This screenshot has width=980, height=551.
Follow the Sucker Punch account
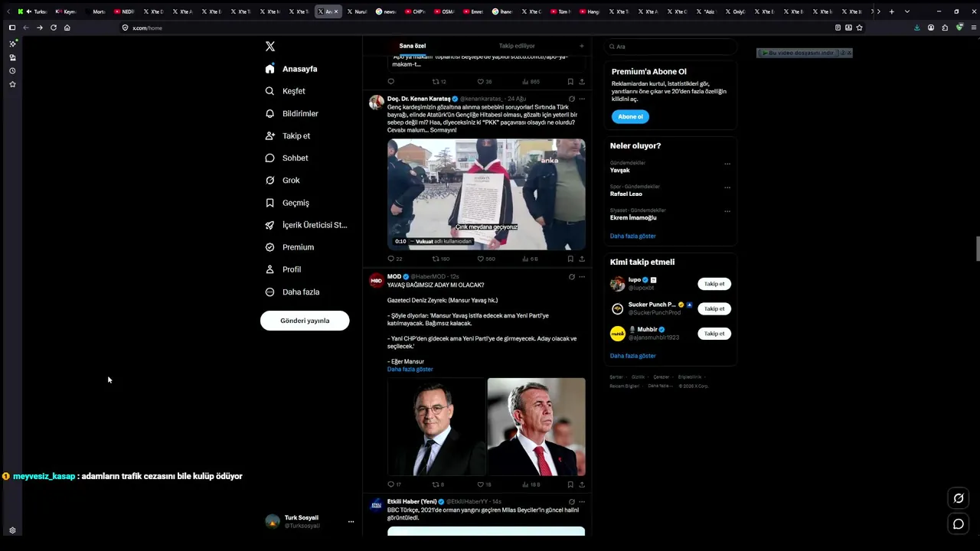coord(714,308)
